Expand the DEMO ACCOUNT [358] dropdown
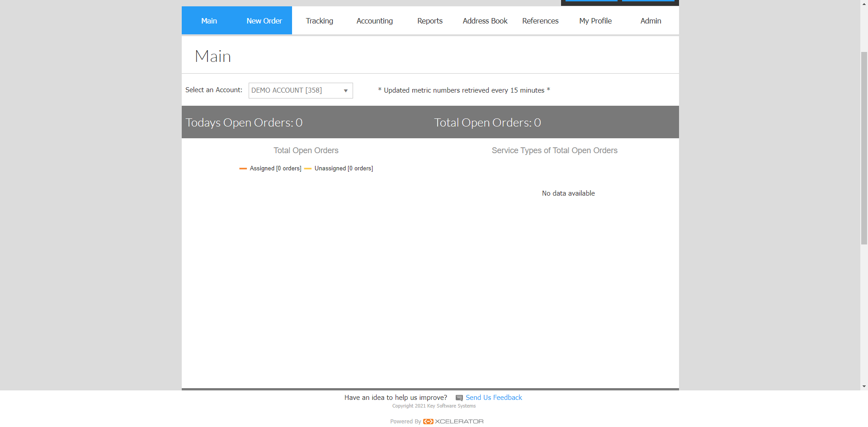868x427 pixels. pyautogui.click(x=301, y=90)
